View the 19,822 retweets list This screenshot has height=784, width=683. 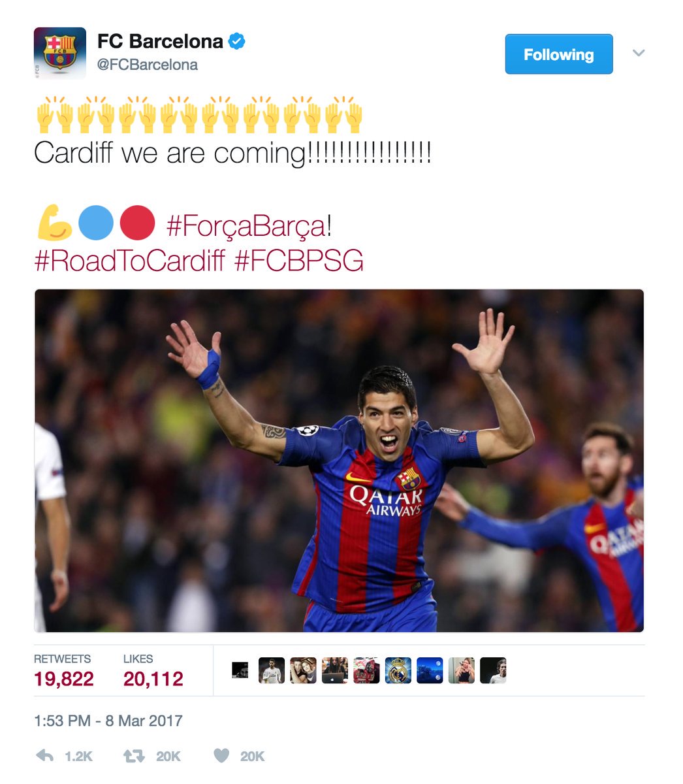tap(64, 672)
